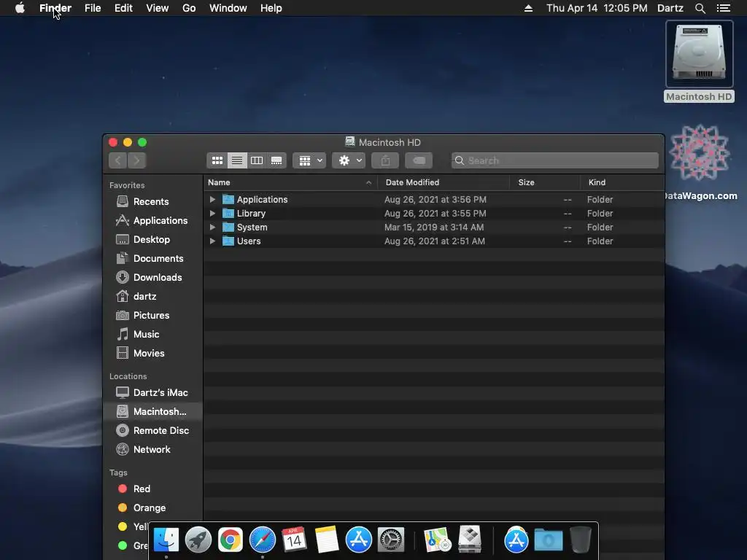Image resolution: width=747 pixels, height=560 pixels.
Task: Open Notes from the Dock
Action: tap(326, 540)
